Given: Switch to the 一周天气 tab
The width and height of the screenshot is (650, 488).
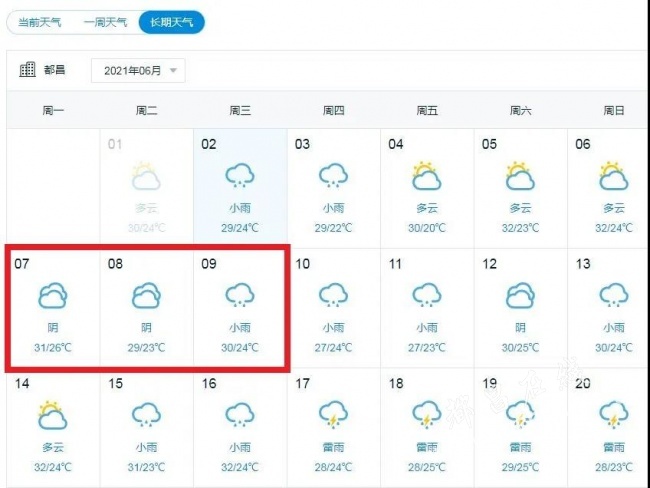Looking at the screenshot, I should (105, 22).
